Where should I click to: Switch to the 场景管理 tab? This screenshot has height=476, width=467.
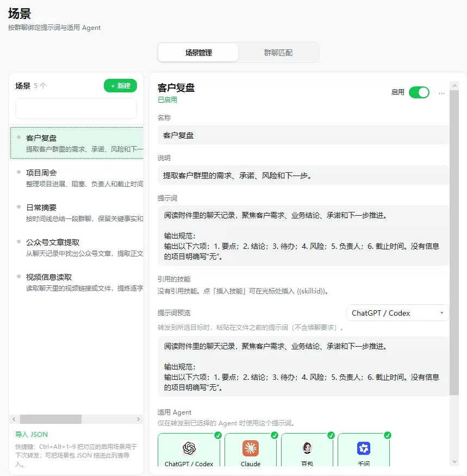pyautogui.click(x=198, y=53)
